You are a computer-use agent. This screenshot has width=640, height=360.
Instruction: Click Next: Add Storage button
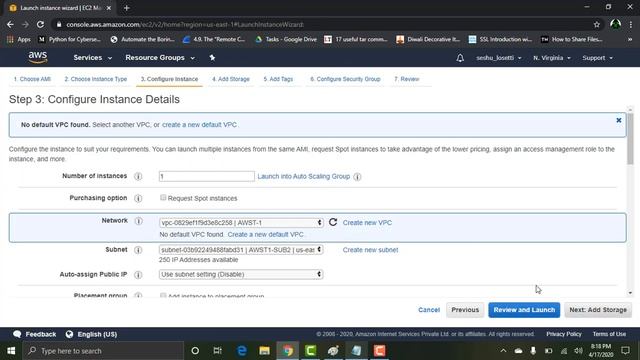point(598,310)
